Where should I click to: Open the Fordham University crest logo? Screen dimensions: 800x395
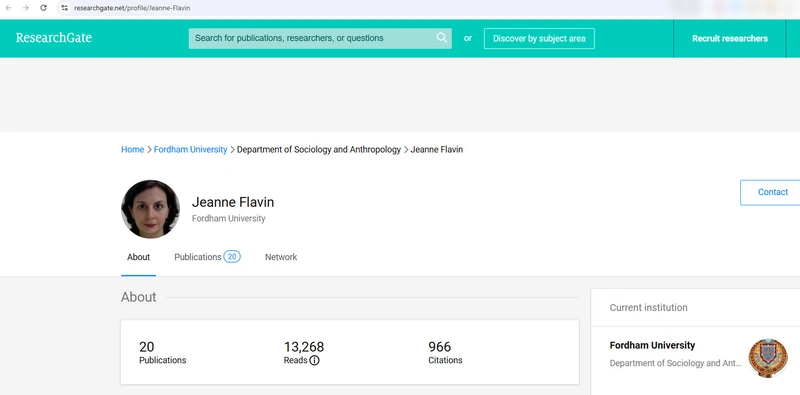click(768, 358)
